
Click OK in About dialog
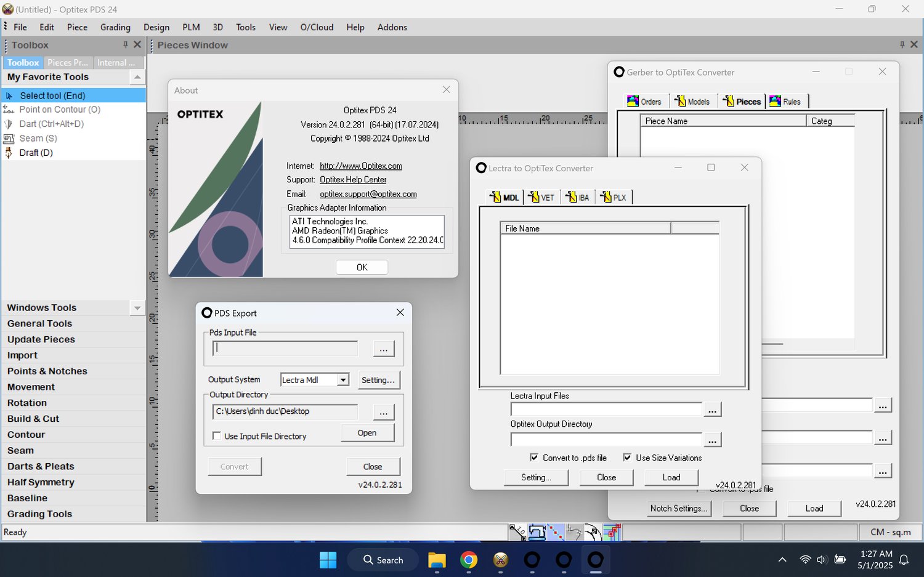(x=362, y=267)
